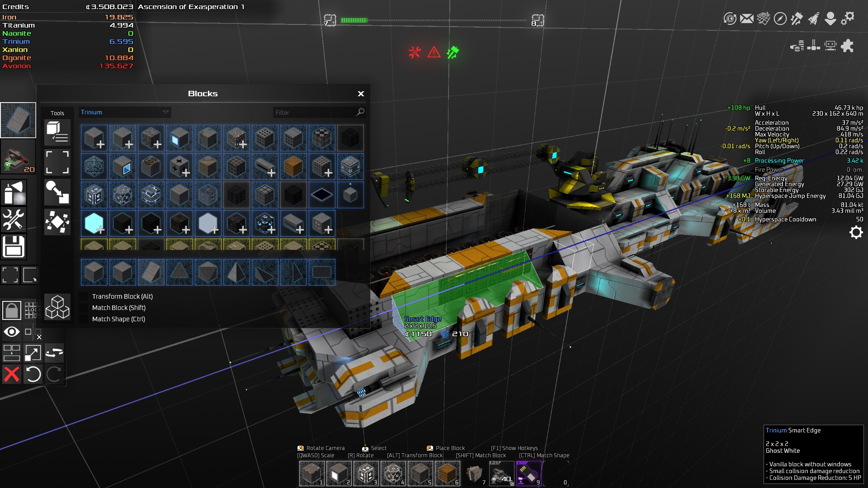Select the turret placement tool

(18, 157)
